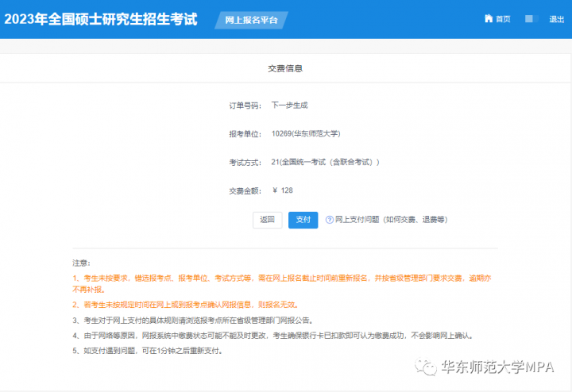
Task: Click the 21(全国统一考试(含联合考试)) value
Action: (325, 162)
